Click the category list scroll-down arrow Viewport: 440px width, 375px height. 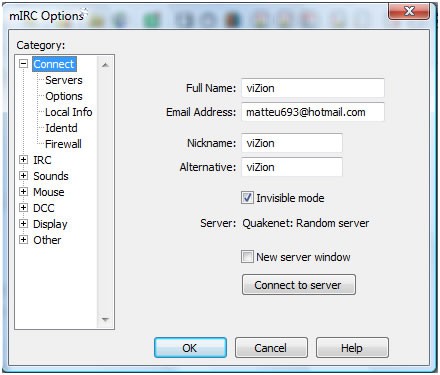click(x=105, y=320)
